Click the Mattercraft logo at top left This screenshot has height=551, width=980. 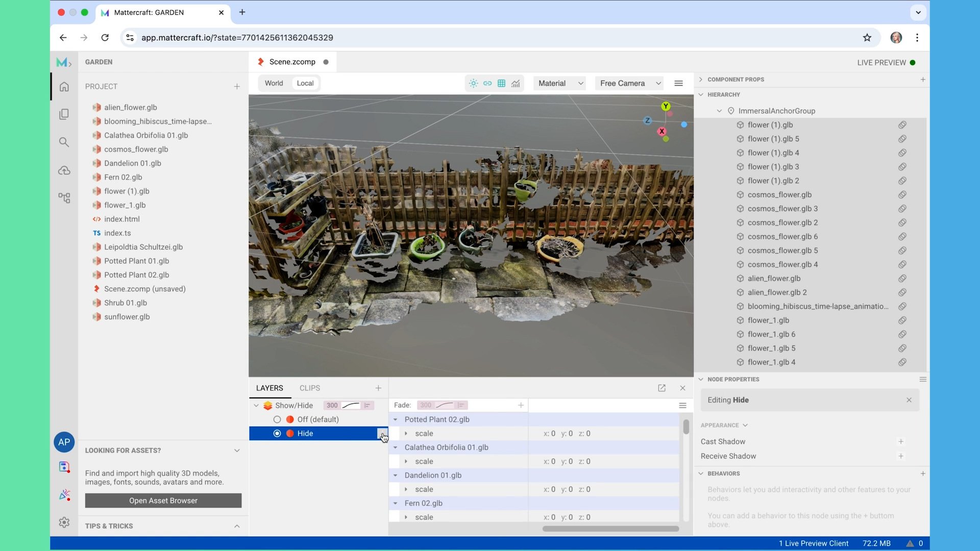pyautogui.click(x=63, y=62)
